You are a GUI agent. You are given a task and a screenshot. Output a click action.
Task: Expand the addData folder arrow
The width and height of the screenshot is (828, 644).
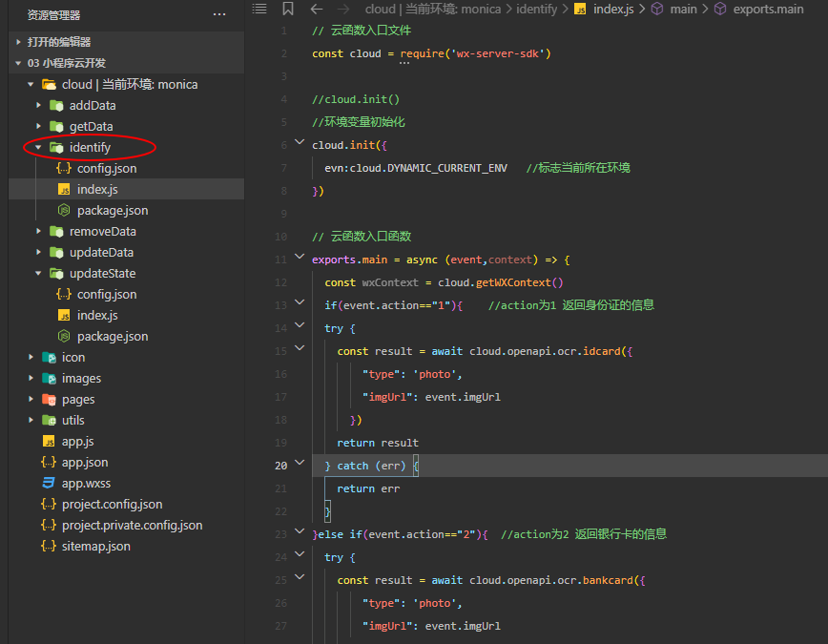[38, 105]
